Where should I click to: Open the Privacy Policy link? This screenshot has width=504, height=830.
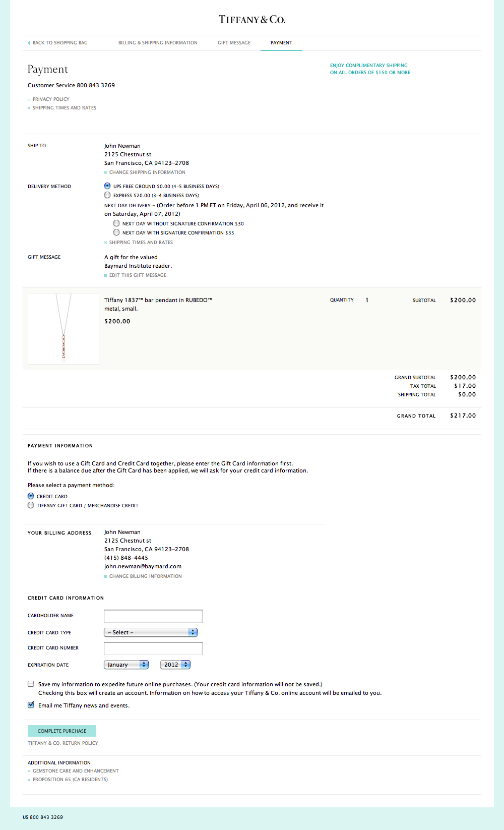pyautogui.click(x=51, y=99)
